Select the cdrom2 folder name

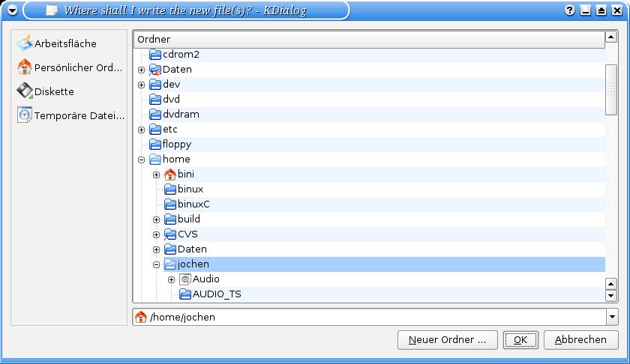click(x=181, y=54)
